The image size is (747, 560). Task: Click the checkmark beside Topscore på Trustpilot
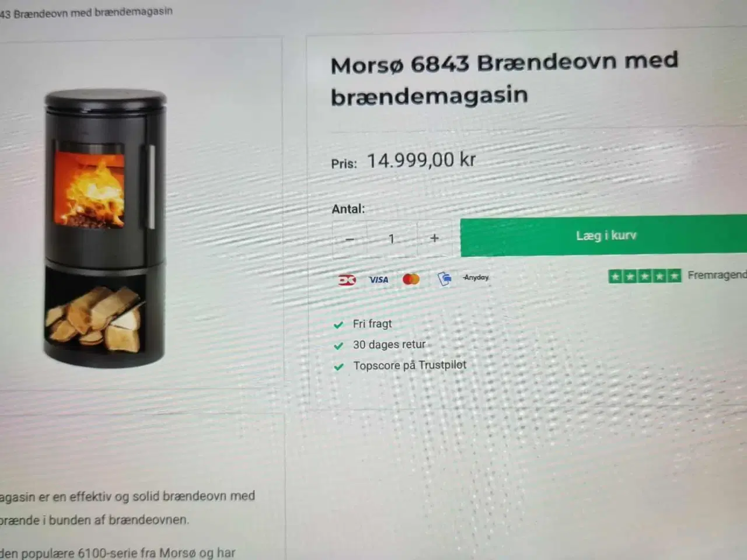[338, 367]
